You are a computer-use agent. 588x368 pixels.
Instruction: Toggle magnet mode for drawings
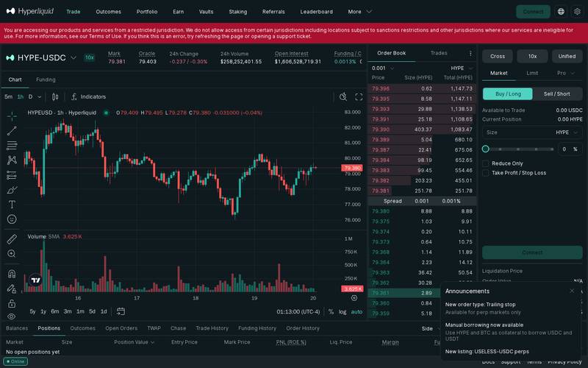tap(12, 274)
